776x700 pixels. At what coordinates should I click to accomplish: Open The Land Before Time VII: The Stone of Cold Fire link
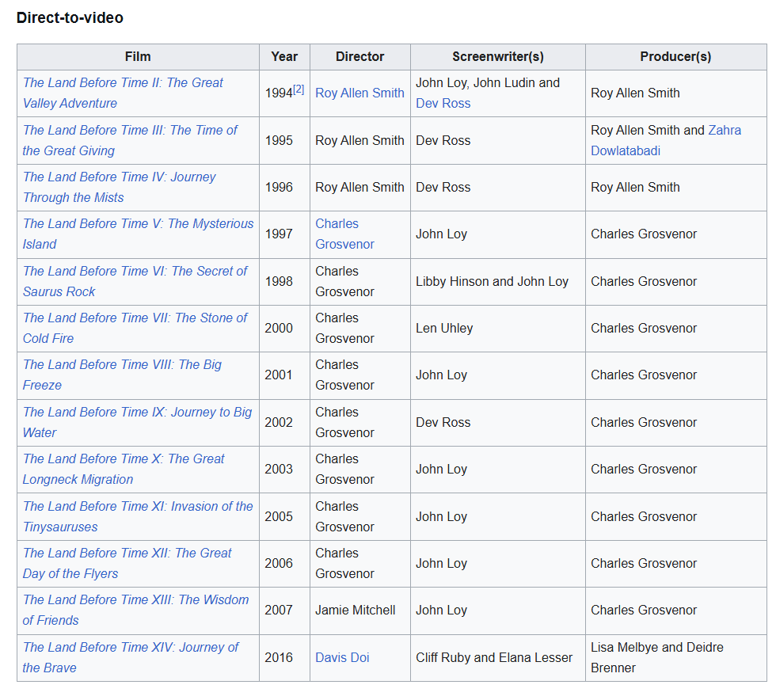[135, 328]
